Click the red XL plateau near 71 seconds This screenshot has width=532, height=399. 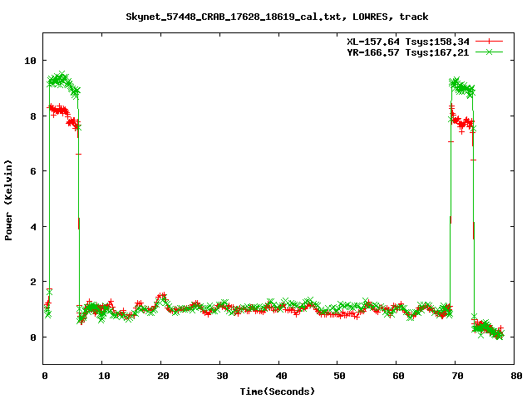click(462, 122)
